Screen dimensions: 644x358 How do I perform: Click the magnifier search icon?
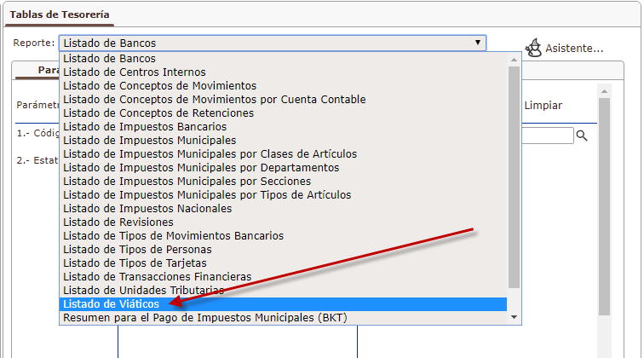coord(582,136)
